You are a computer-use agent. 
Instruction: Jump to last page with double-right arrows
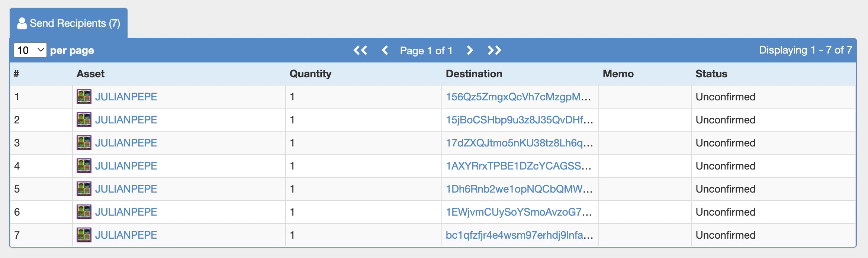click(495, 50)
